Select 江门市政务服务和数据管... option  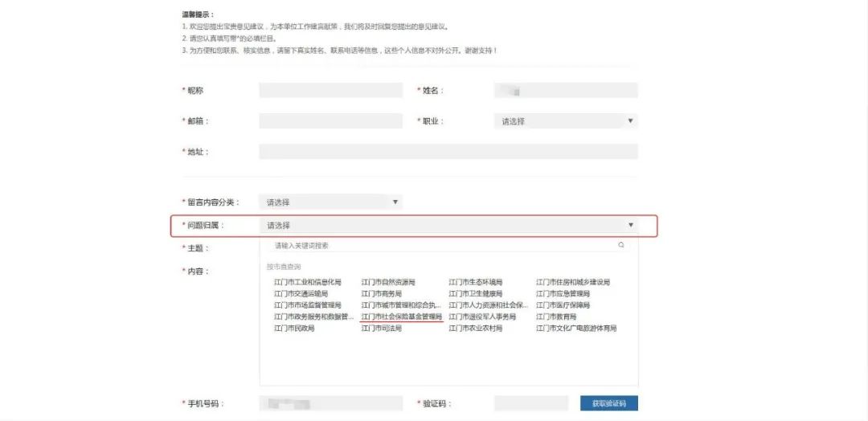(x=314, y=317)
